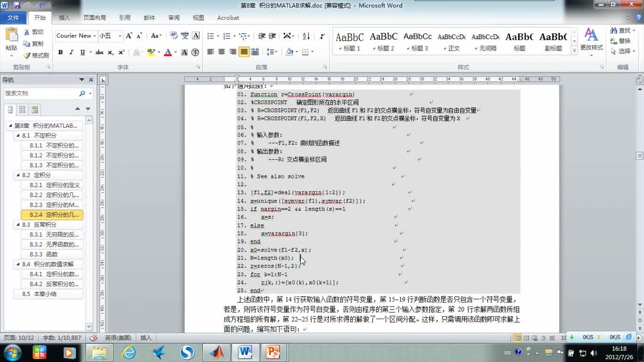Expand the styles gallery more arrow
Screen dimensions: 644x362
[x=574, y=50]
